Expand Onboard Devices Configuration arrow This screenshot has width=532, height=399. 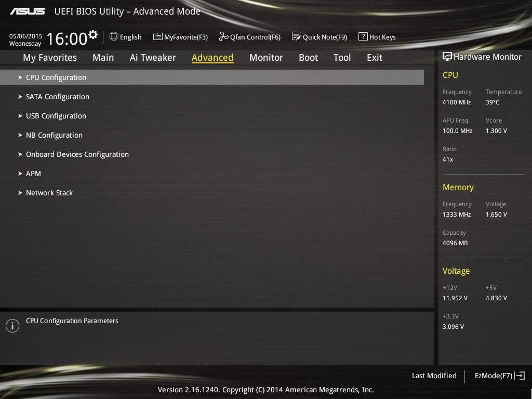point(20,154)
